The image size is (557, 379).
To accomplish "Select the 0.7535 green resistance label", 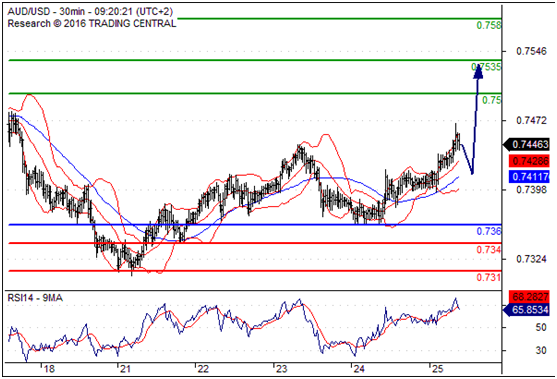I will pos(486,66).
